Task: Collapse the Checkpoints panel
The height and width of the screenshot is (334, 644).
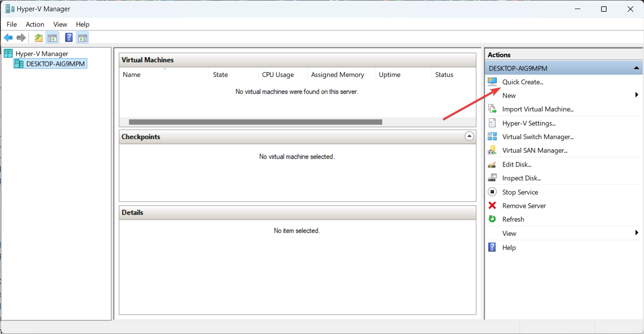Action: 469,136
